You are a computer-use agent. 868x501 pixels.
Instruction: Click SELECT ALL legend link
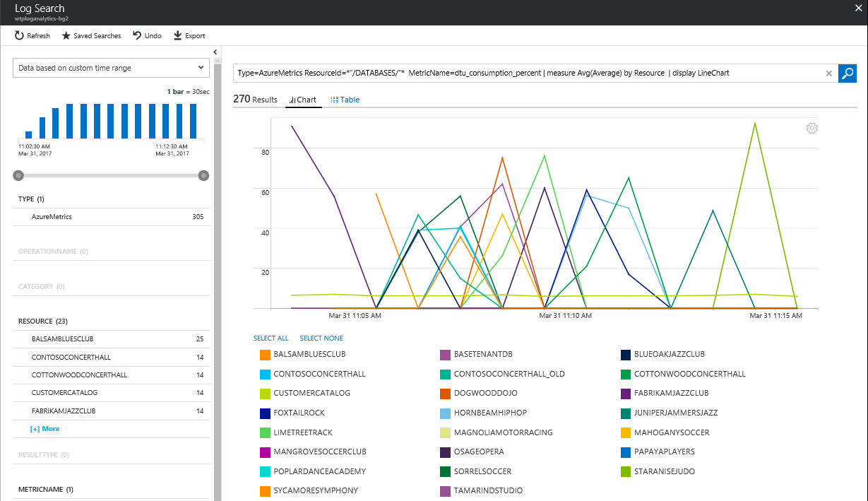point(271,338)
